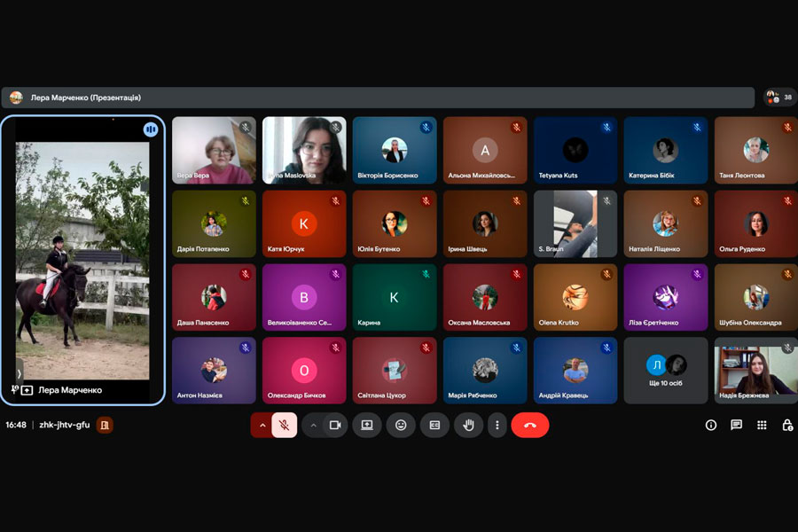The width and height of the screenshot is (798, 532).
Task: Click muted mic icon on Катя Юрчук tile
Action: (x=335, y=200)
